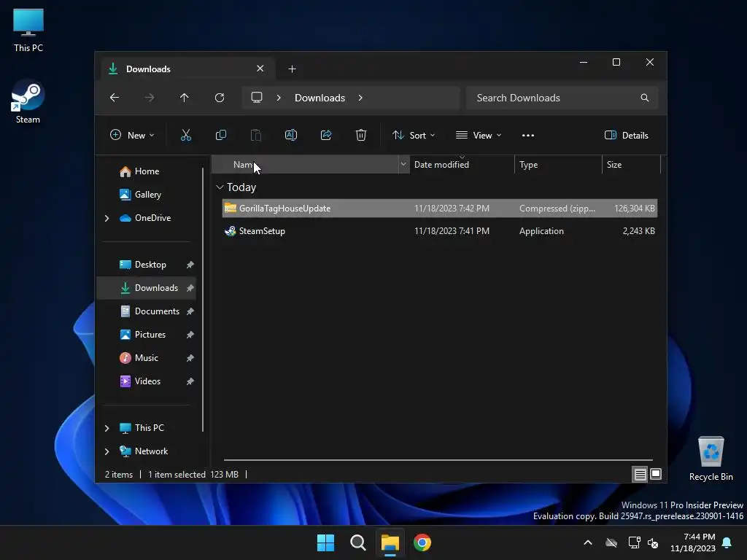Click the search magnifier in Search Downloads

pyautogui.click(x=645, y=98)
